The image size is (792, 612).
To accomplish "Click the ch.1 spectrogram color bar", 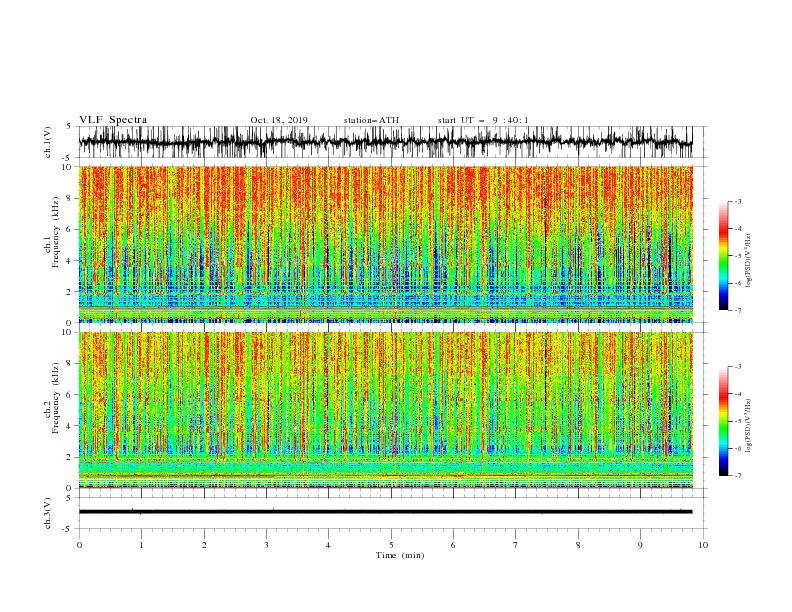I will click(723, 256).
